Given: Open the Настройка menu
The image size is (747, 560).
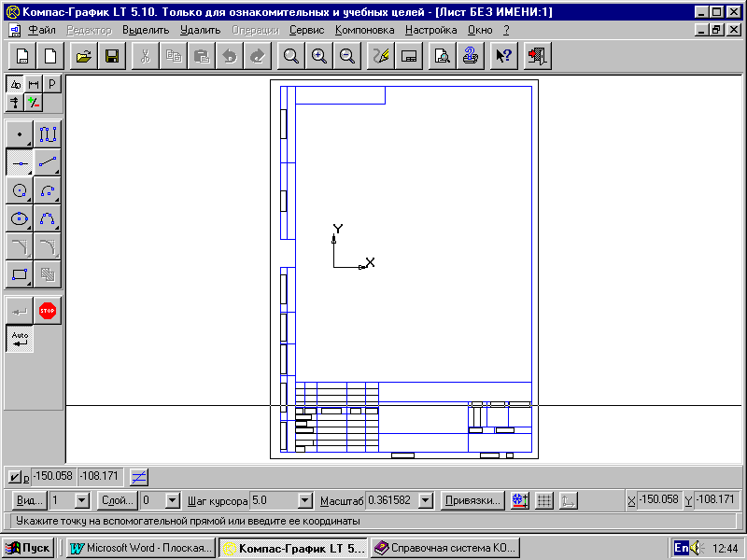Looking at the screenshot, I should click(430, 30).
